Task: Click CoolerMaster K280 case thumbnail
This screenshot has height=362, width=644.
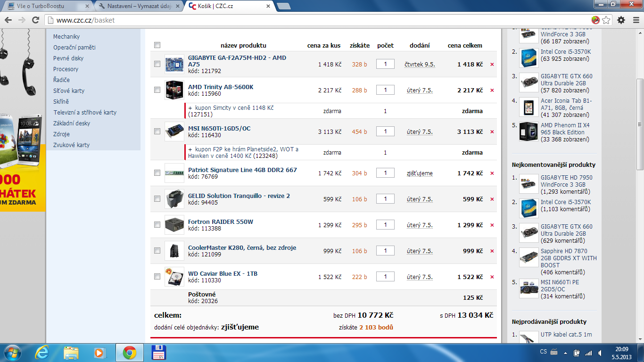Action: (174, 251)
